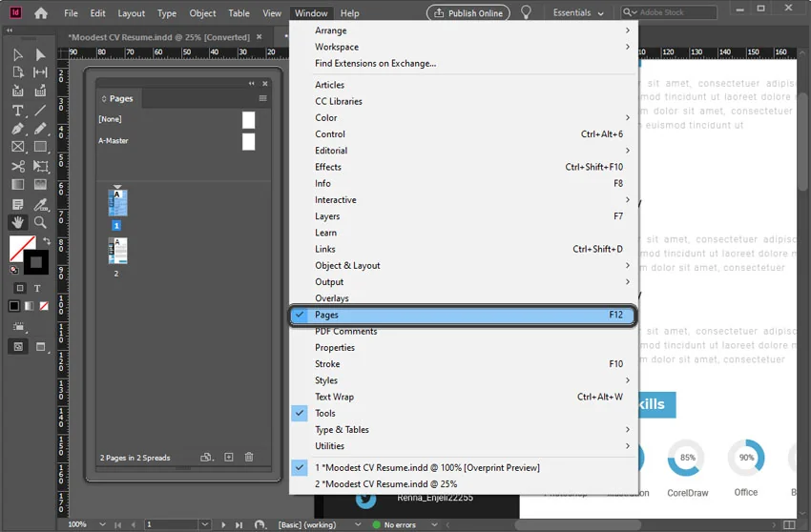The width and height of the screenshot is (811, 532).
Task: Select the Rectangle Frame tool
Action: [x=17, y=147]
